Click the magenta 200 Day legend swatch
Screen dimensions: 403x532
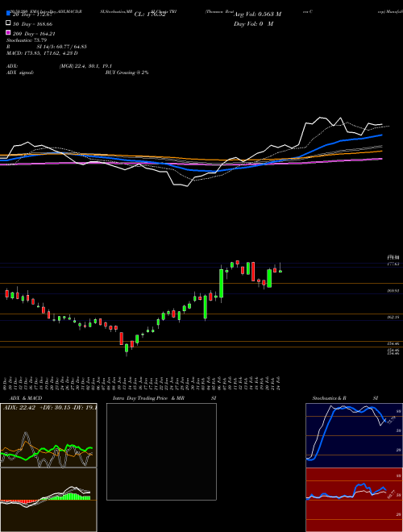click(8, 32)
